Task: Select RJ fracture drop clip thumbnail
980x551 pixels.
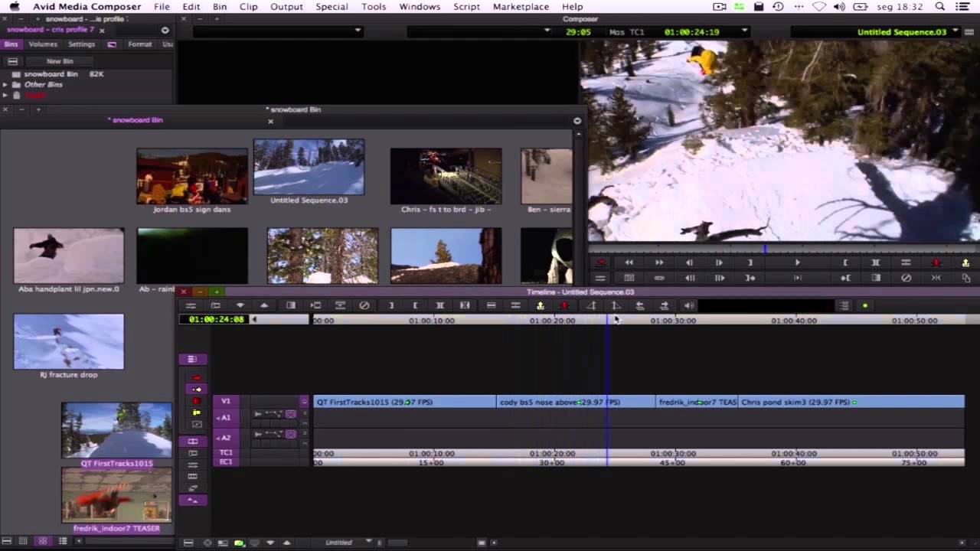Action: (69, 342)
